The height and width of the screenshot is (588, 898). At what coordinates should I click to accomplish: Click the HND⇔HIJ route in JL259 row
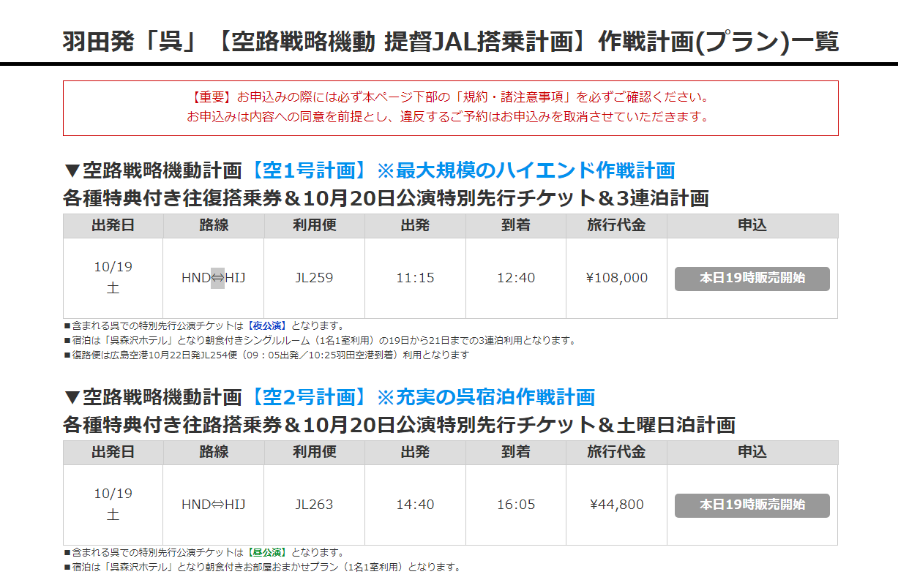(x=214, y=278)
